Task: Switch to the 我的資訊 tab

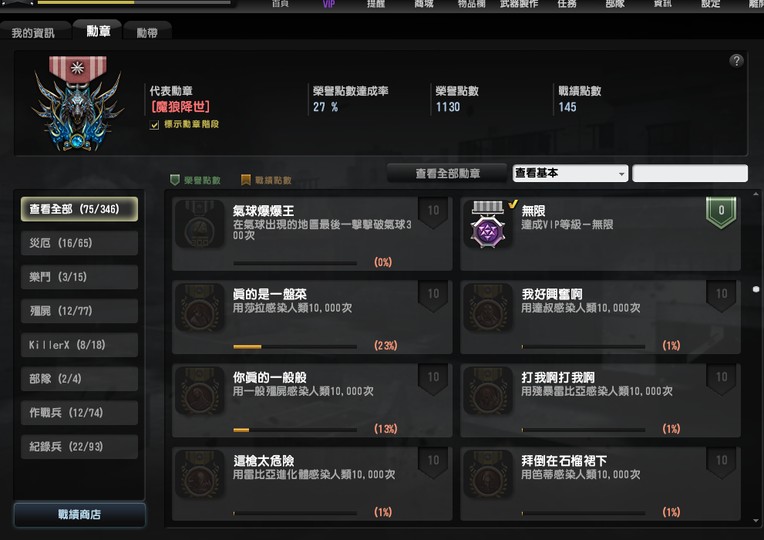Action: click(33, 33)
